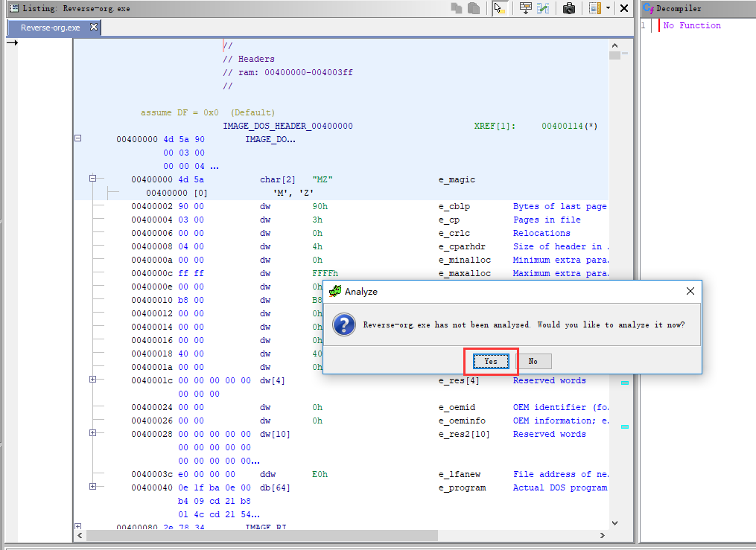The height and width of the screenshot is (550, 756).
Task: Follow the XREF link 00400114
Action: [x=563, y=126]
